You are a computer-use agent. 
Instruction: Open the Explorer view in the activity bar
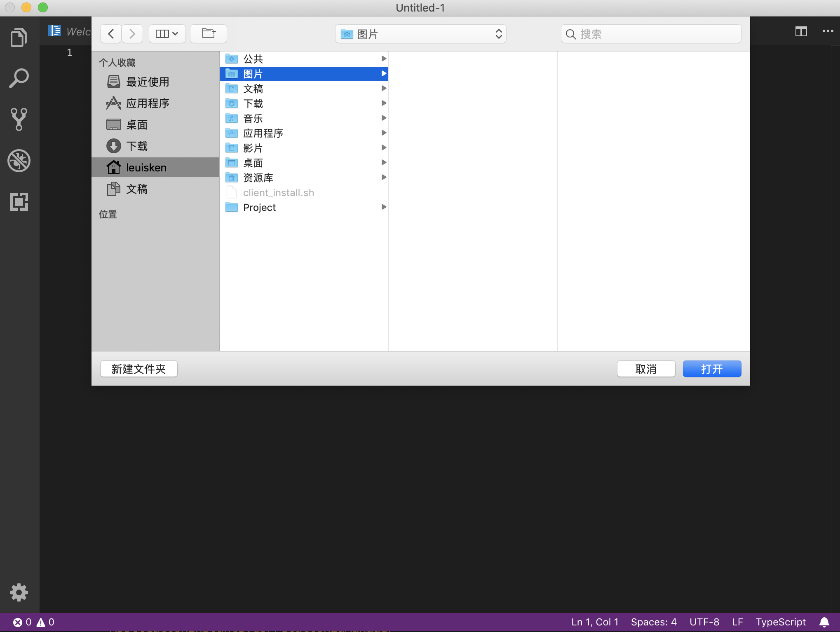(19, 37)
